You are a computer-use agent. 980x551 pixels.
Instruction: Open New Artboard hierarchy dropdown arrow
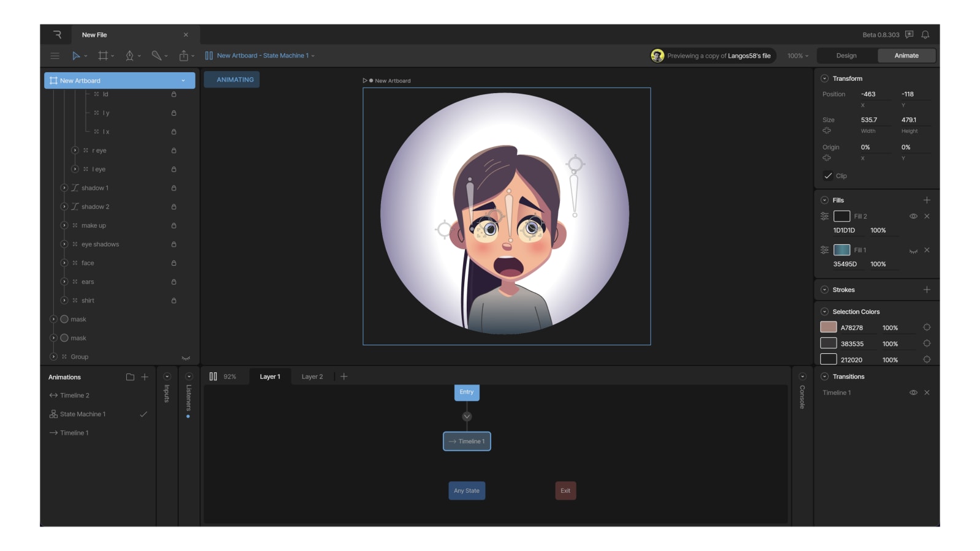click(183, 81)
